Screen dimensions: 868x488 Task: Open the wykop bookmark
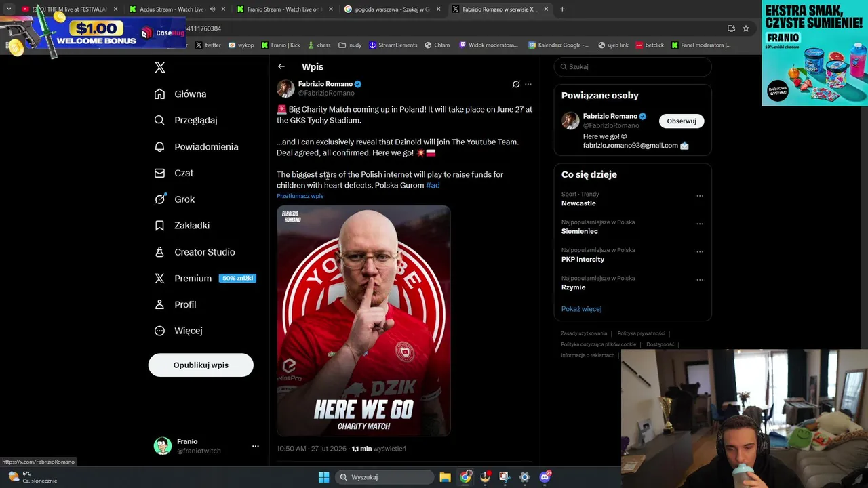[x=241, y=45]
